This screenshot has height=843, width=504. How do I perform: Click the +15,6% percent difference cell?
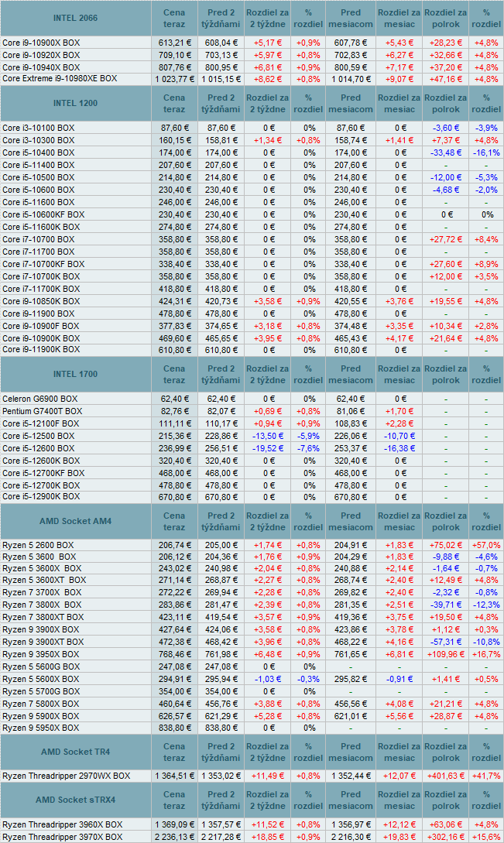click(x=486, y=837)
